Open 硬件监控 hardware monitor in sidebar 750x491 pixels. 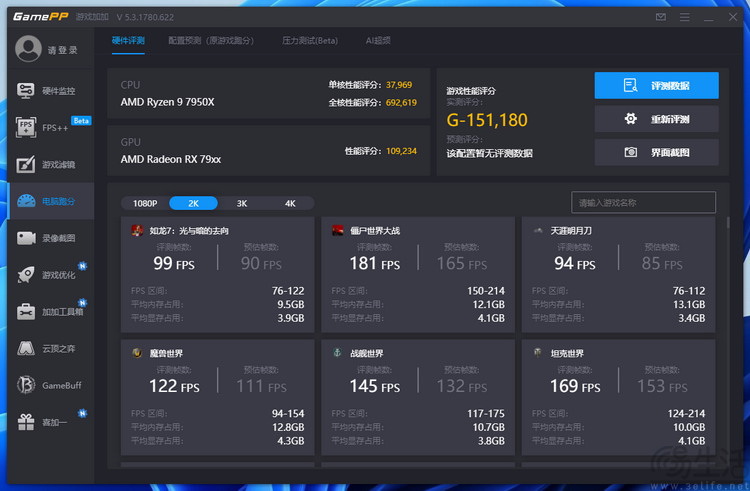[x=50, y=90]
